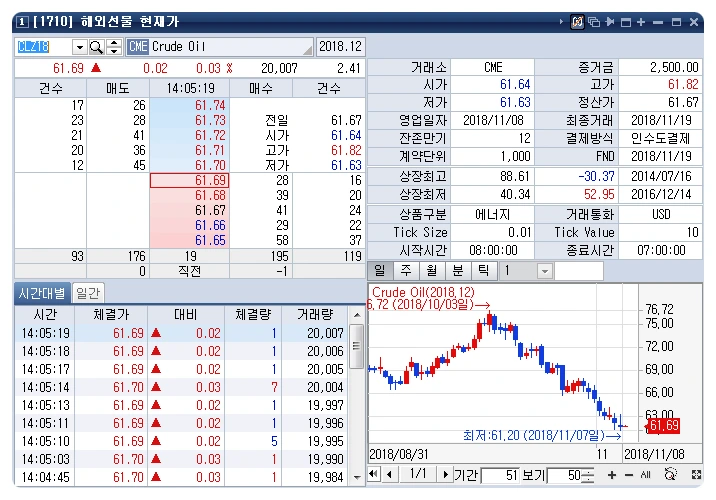Zoom in chart with plus icon

(x=612, y=475)
